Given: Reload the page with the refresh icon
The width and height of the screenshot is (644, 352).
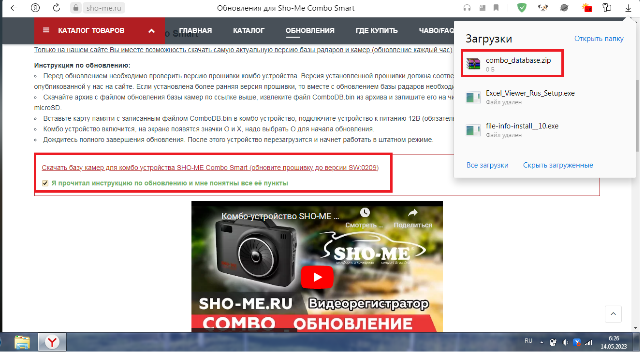Looking at the screenshot, I should 57,8.
